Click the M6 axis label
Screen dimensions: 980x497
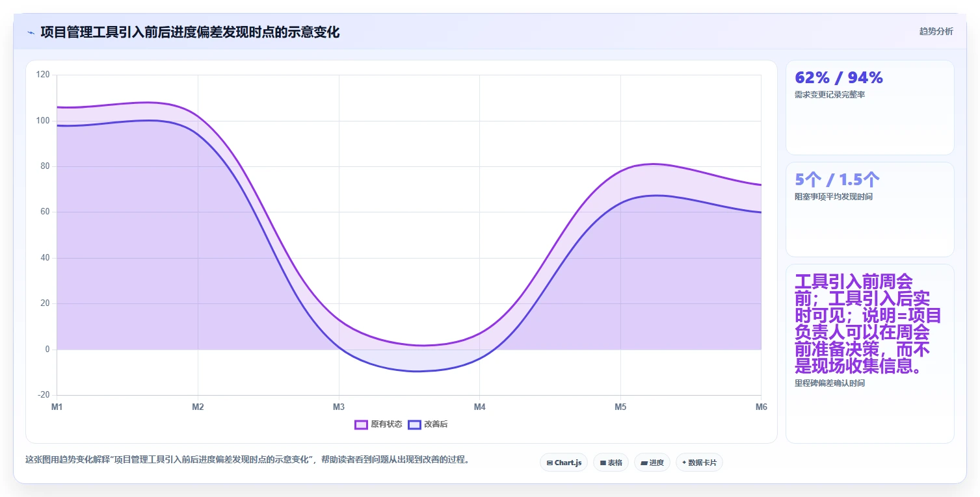pos(761,407)
